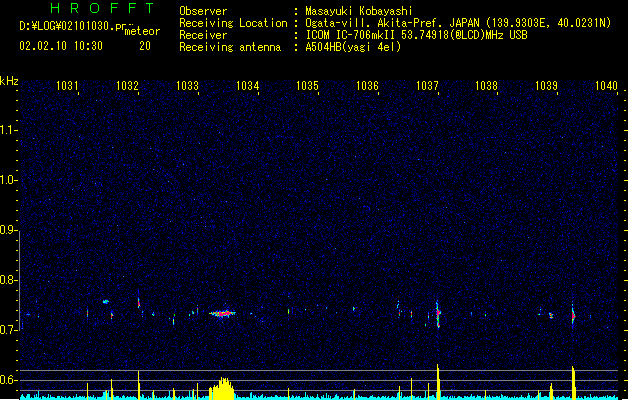Click observer name Masayuki Kobayashi
629x400 pixels.
pyautogui.click(x=359, y=11)
